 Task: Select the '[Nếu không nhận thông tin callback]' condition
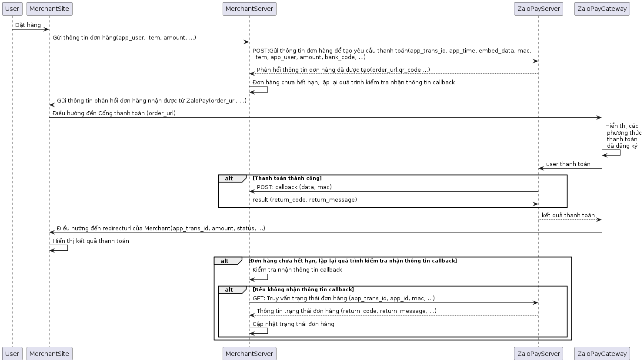(x=303, y=289)
